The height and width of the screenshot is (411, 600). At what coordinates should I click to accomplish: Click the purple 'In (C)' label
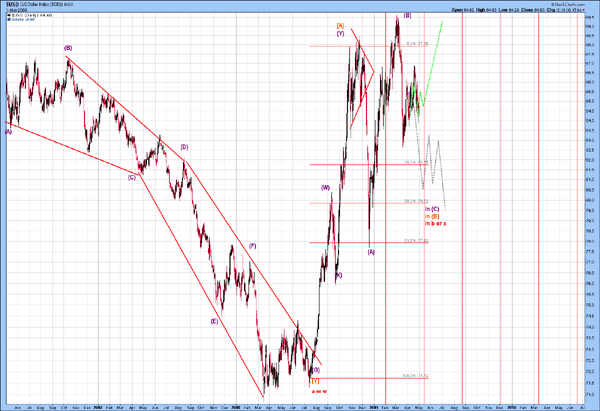point(432,209)
